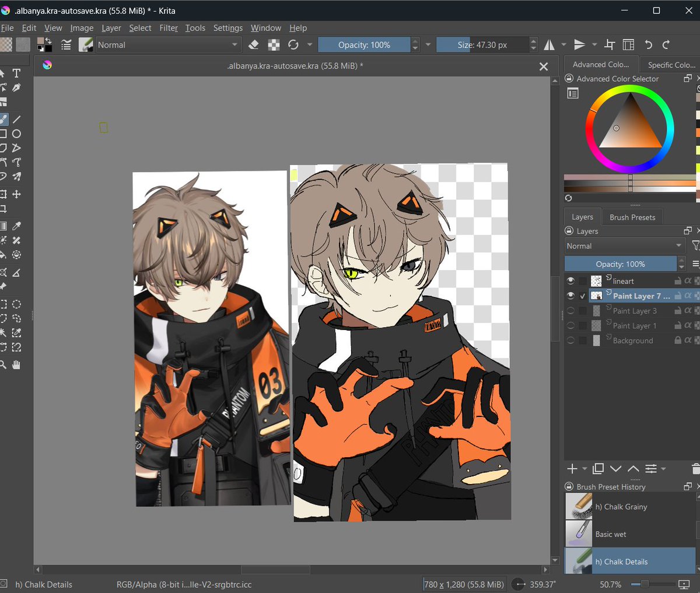Toggle Eraser mode in toolbar
The height and width of the screenshot is (593, 700).
coord(254,45)
